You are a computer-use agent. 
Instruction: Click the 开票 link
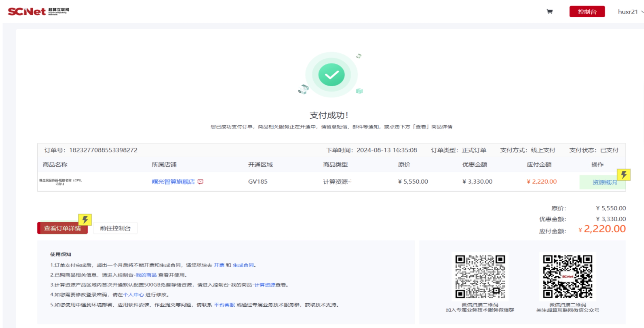click(x=219, y=265)
